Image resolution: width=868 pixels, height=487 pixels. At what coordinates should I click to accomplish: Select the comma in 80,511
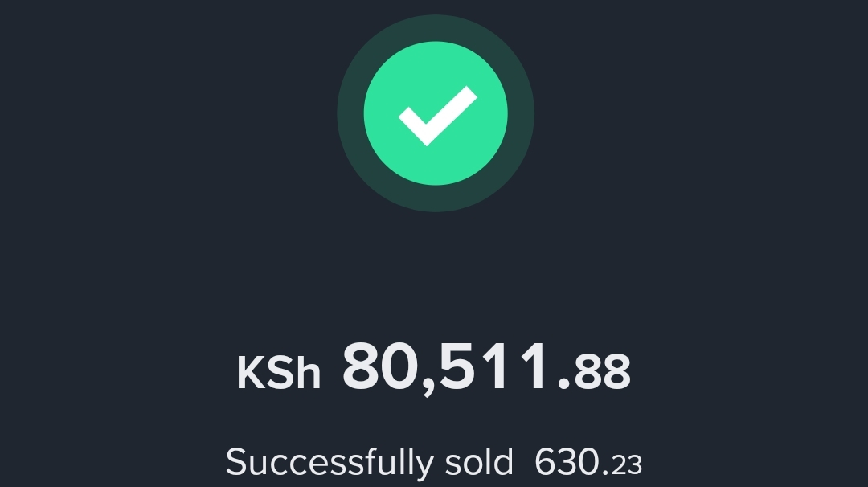(428, 387)
